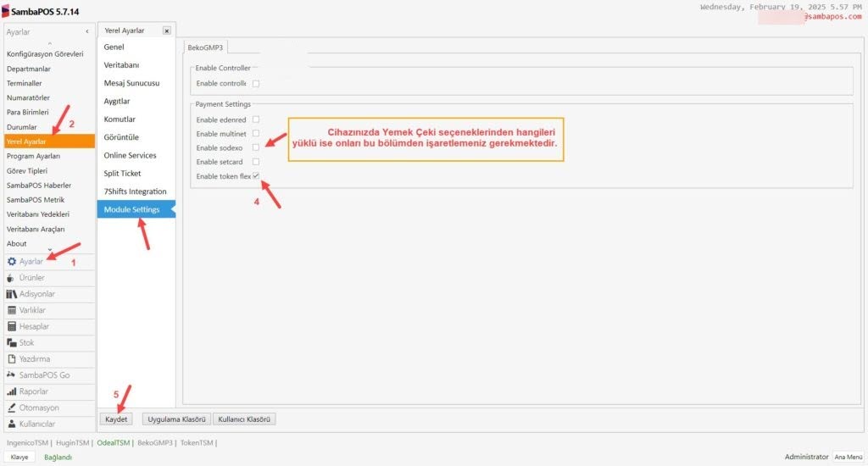The height and width of the screenshot is (466, 868).
Task: Click TokenTSM status entry
Action: pyautogui.click(x=197, y=443)
